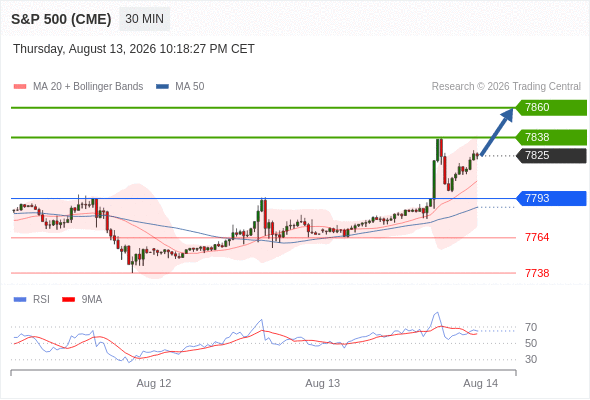
Task: Click the 7764 red support value
Action: [537, 237]
